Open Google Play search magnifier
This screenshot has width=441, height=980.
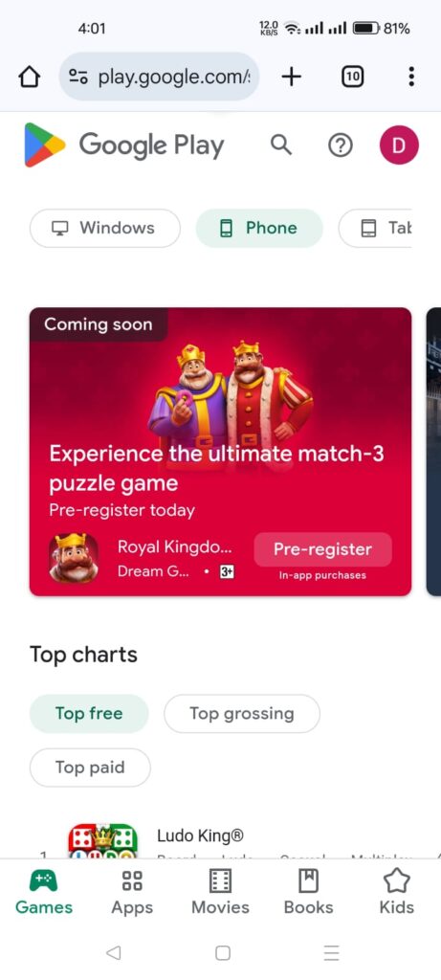point(281,145)
